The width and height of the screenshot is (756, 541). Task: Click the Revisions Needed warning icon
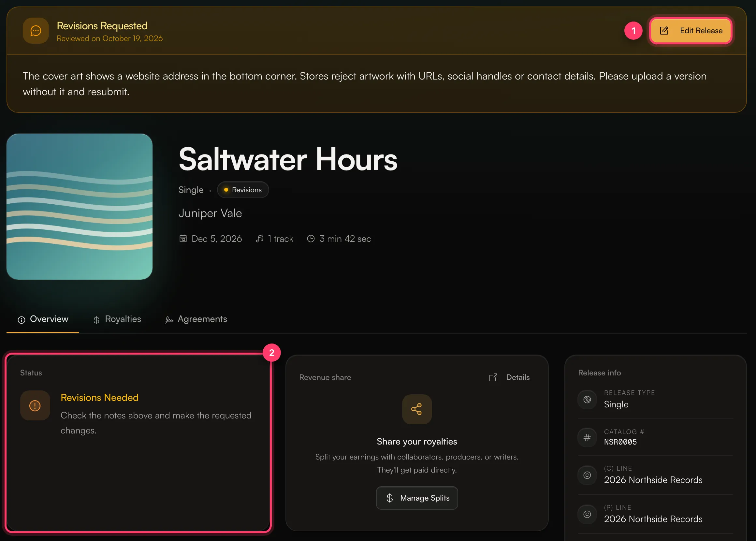point(35,405)
